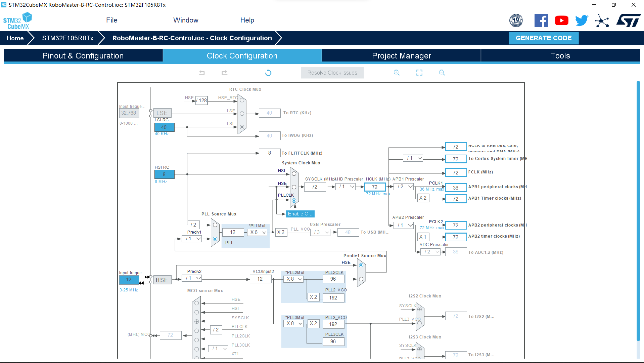644x363 pixels.
Task: Select HSE in MCO source Mux
Action: click(x=196, y=303)
